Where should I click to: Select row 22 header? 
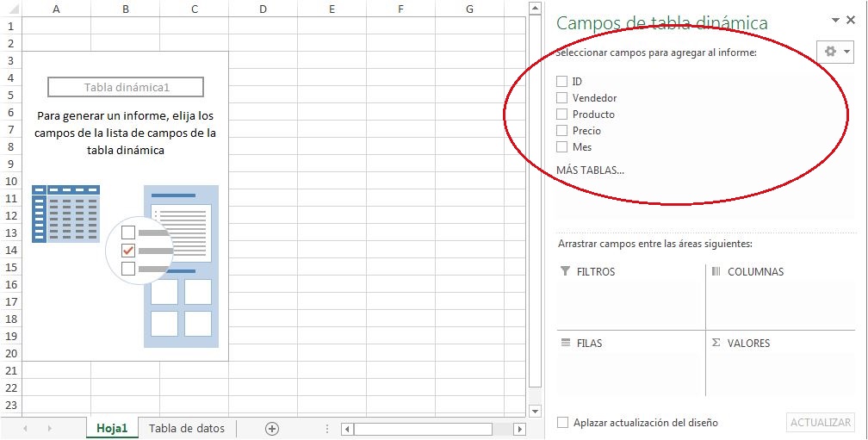pos(10,387)
